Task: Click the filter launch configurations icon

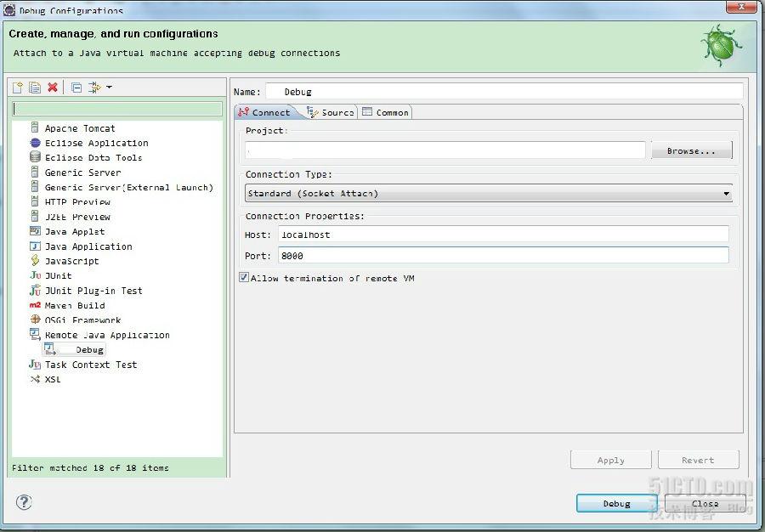Action: pyautogui.click(x=94, y=88)
